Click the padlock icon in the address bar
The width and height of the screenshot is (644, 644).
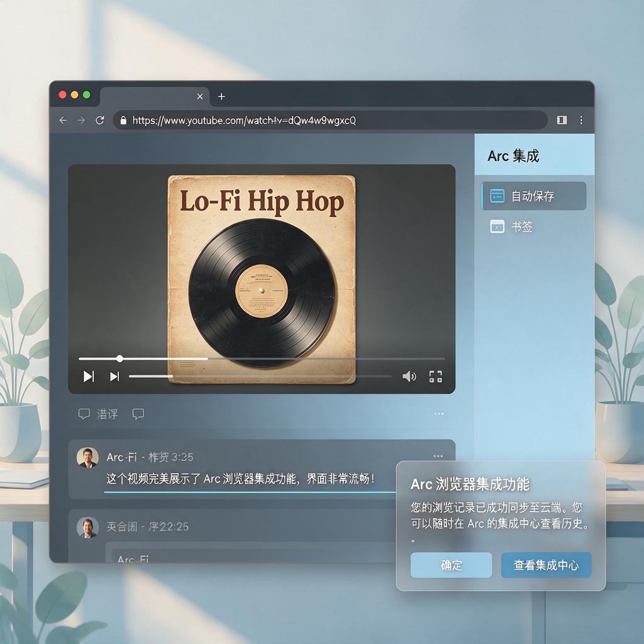(x=123, y=120)
